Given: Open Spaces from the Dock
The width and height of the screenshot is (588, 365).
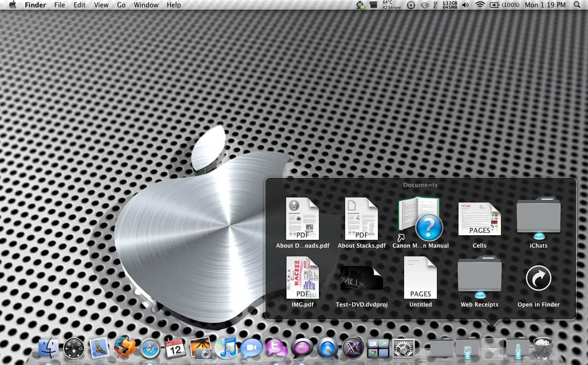Looking at the screenshot, I should pos(378,348).
